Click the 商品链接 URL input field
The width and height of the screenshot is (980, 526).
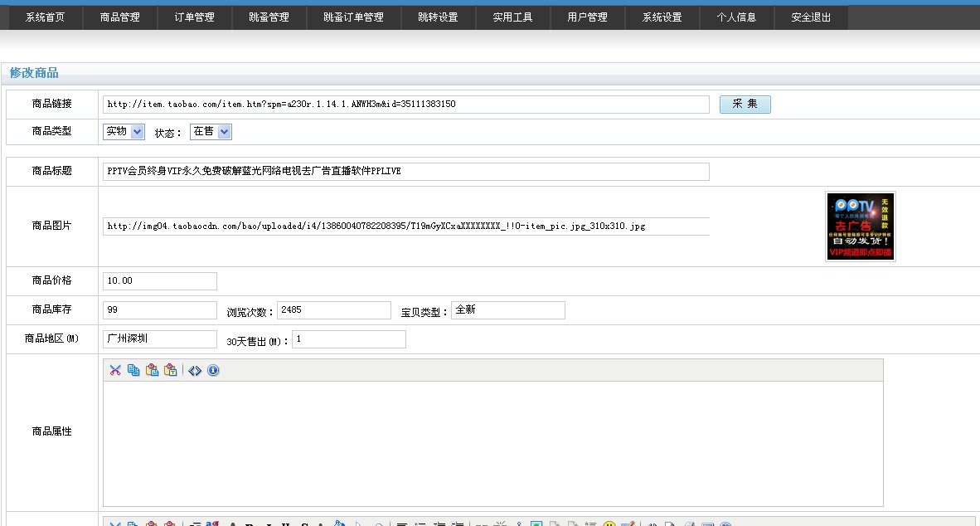(x=405, y=105)
